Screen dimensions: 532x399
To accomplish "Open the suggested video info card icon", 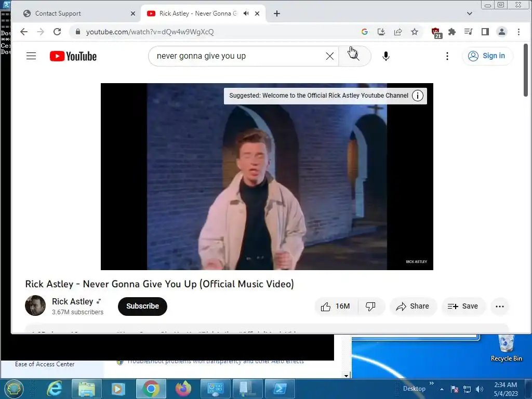I will pos(418,96).
